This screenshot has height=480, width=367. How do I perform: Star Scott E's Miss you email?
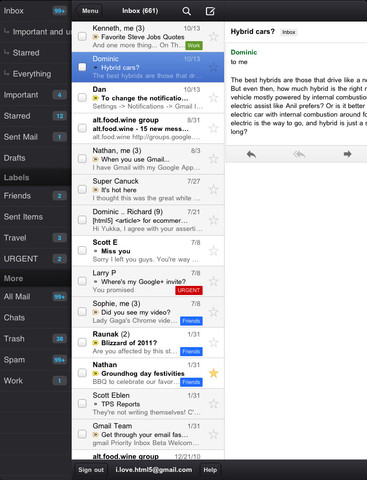[x=213, y=251]
